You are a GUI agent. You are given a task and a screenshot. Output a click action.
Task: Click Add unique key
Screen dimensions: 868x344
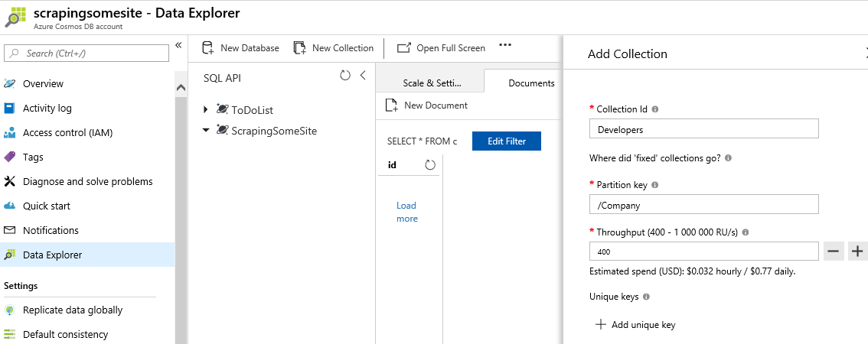(x=635, y=325)
